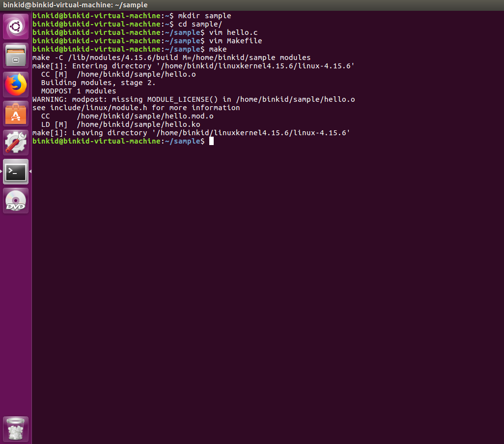
Task: Click the 'MODPOST 1 modules' output line
Action: tap(79, 91)
